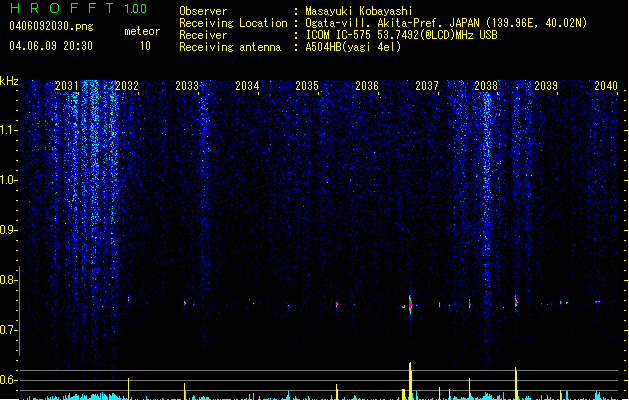Click the Receiving antenna label
629x400 pixels.
tap(230, 47)
